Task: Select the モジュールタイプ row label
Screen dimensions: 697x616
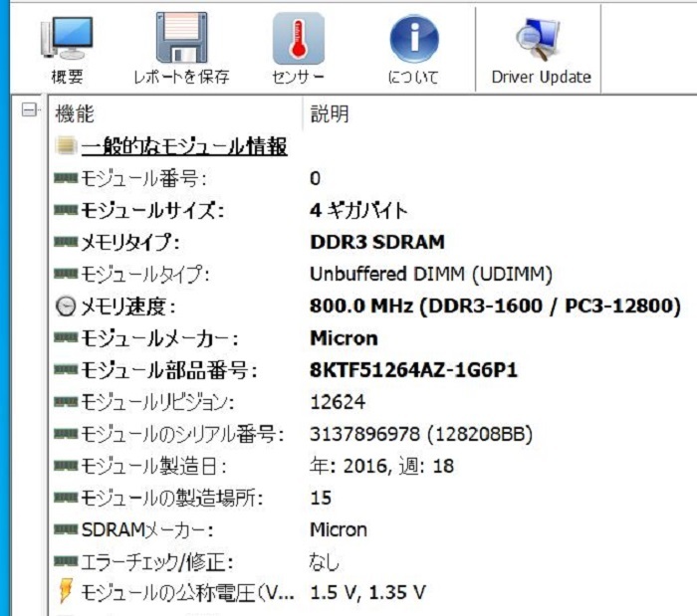Action: pyautogui.click(x=144, y=275)
